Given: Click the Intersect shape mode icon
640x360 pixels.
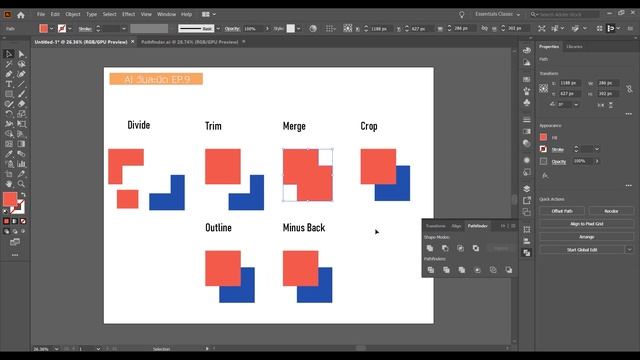Looking at the screenshot, I should (x=460, y=248).
